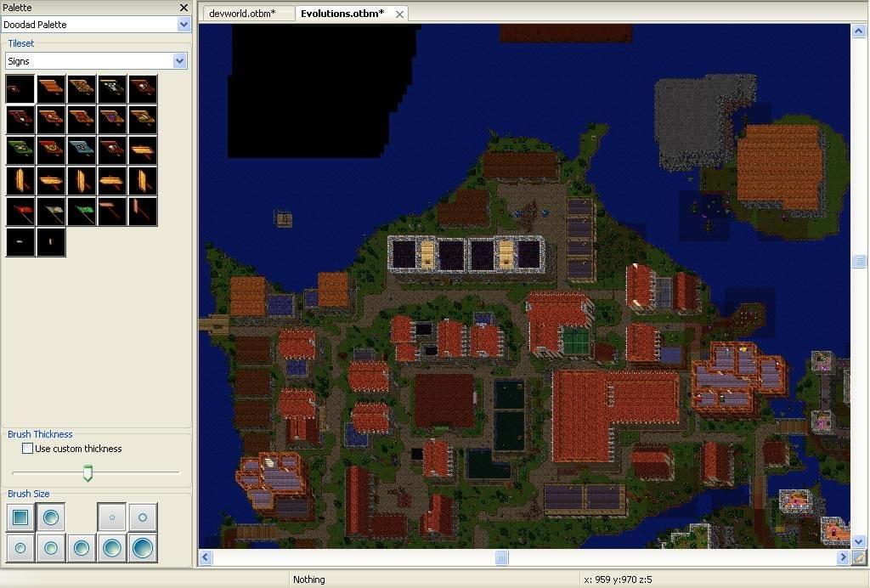This screenshot has height=588, width=870.
Task: Pick the tiny horizontal white bar doodad
Action: click(x=20, y=241)
